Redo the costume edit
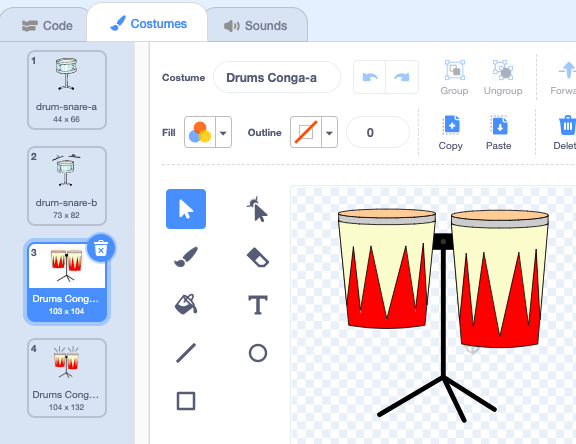Screen dimensions: 576x444 402,77
